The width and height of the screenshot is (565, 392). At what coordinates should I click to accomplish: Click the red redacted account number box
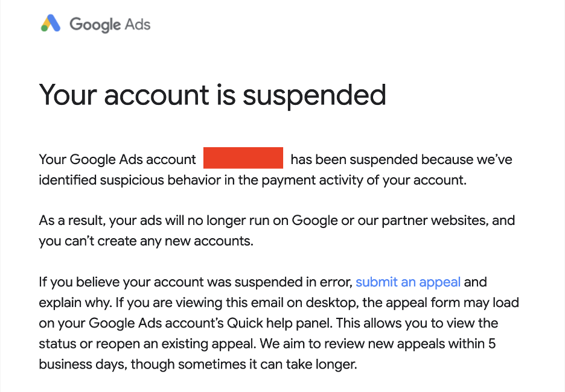243,159
